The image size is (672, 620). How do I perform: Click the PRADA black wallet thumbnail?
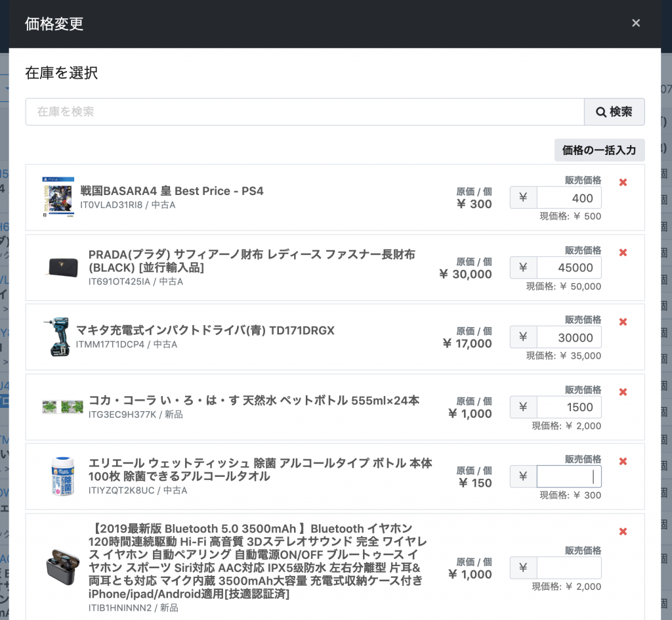point(62,267)
